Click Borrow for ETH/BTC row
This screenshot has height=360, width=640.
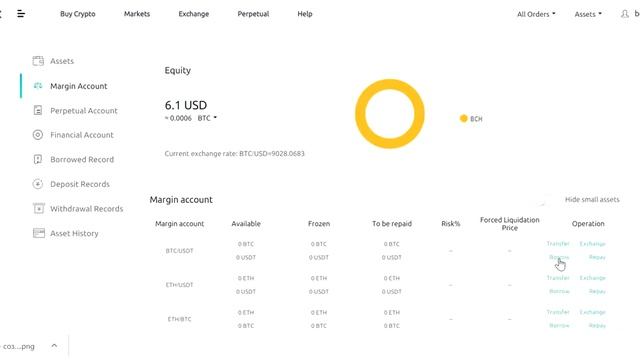(x=559, y=326)
